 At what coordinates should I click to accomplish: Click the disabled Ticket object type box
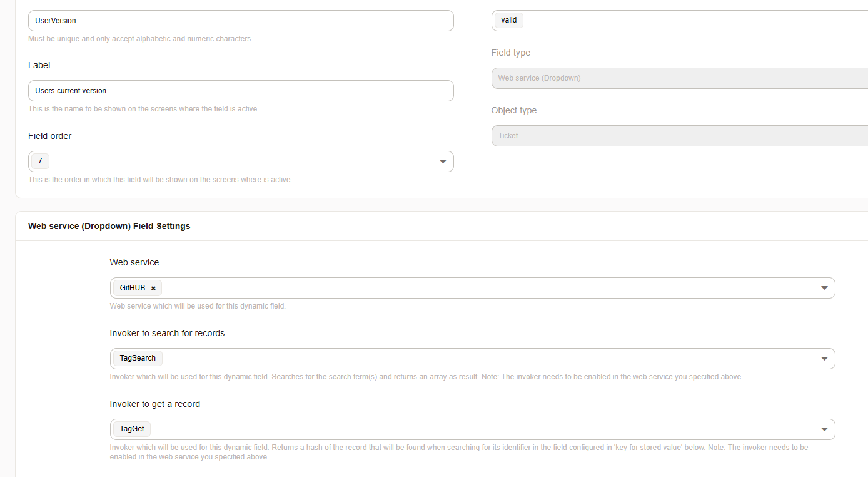(679, 136)
